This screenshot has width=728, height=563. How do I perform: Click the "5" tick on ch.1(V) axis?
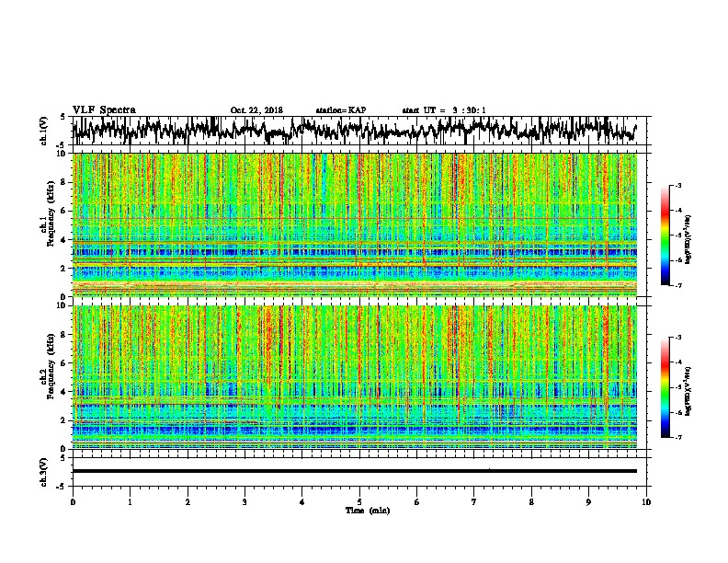coord(63,118)
